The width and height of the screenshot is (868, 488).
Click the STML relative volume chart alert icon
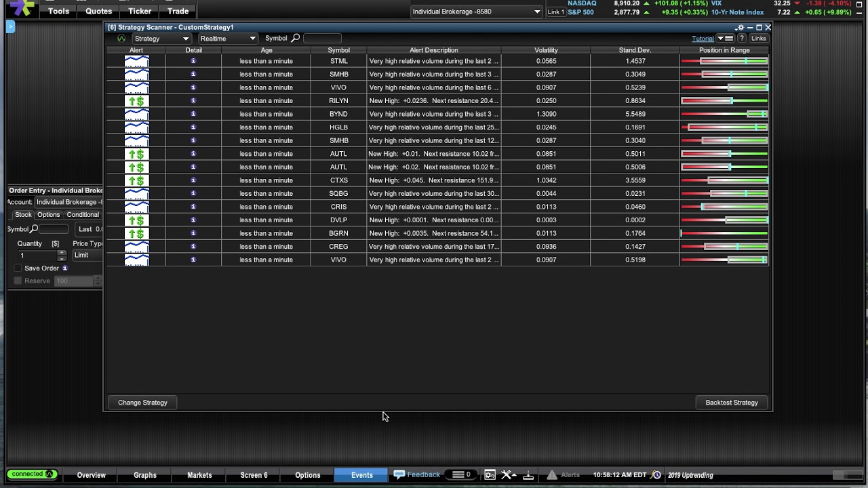tap(136, 61)
